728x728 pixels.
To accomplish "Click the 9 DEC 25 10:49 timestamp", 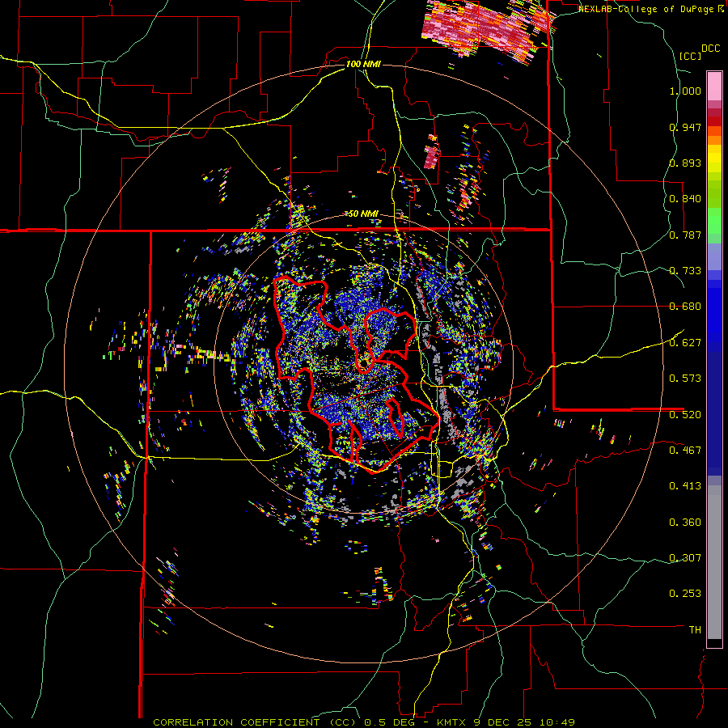I will [524, 722].
